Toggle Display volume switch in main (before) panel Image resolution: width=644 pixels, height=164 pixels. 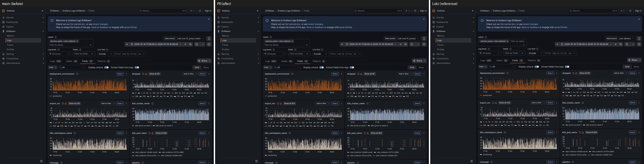click(x=106, y=67)
